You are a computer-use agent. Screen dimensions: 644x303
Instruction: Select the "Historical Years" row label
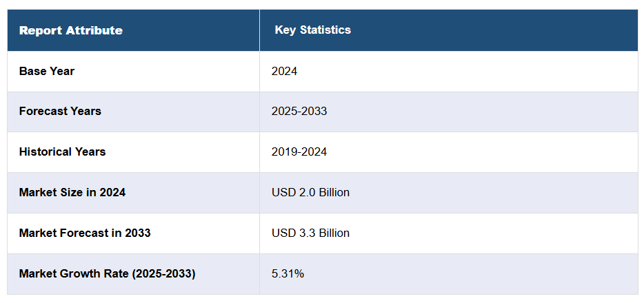point(62,151)
